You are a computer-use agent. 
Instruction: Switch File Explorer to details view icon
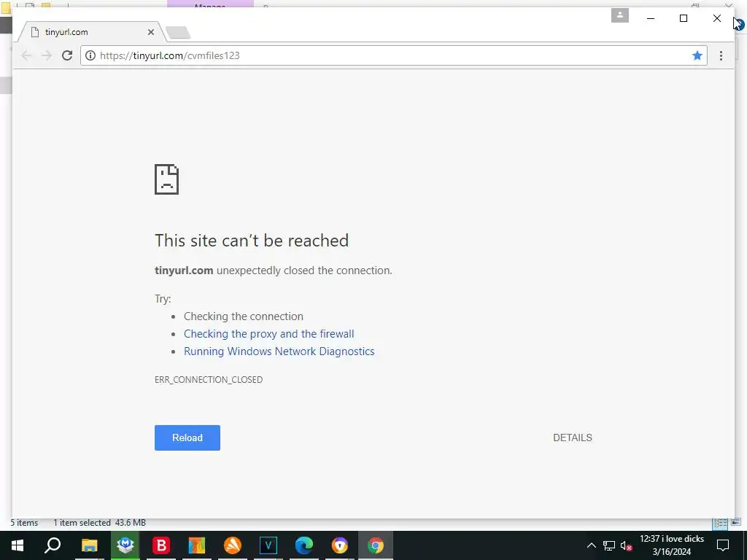[x=720, y=524]
